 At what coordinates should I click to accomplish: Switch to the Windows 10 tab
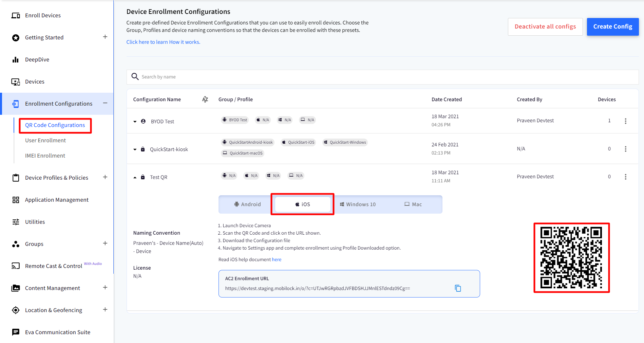click(x=358, y=204)
